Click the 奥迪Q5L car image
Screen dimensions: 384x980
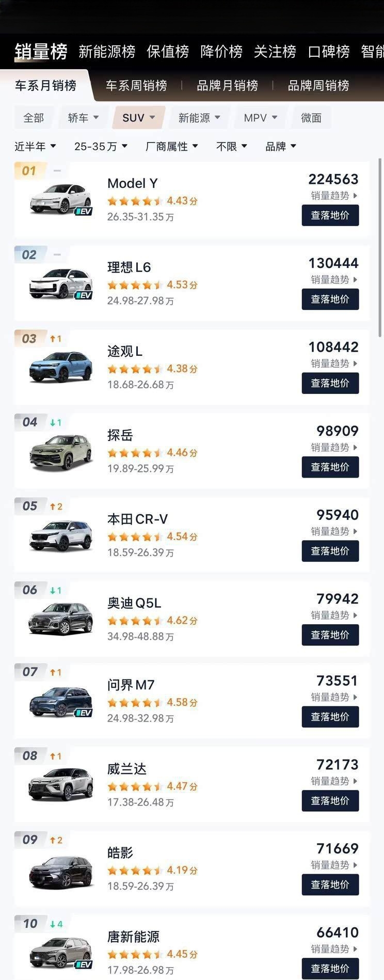[x=61, y=619]
